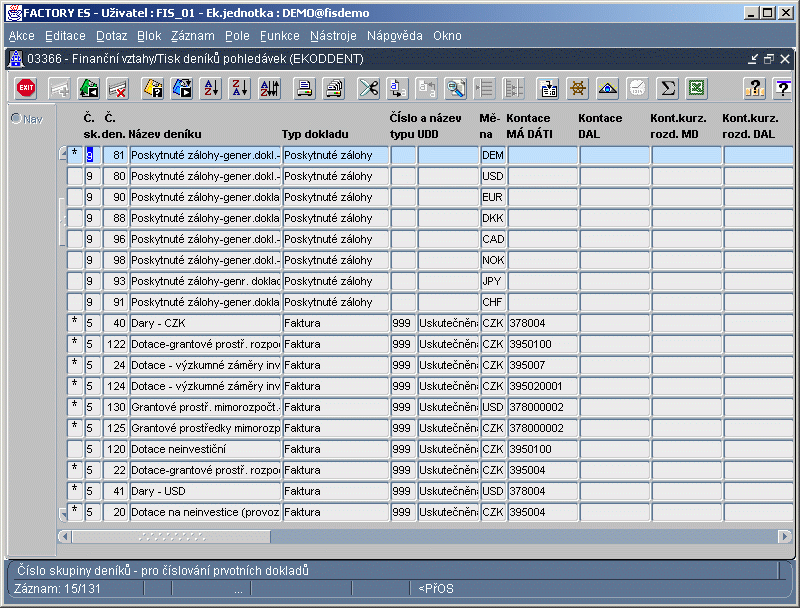Viewport: 800px width, 608px height.
Task: Click the ship wheel navigation icon
Action: point(578,88)
